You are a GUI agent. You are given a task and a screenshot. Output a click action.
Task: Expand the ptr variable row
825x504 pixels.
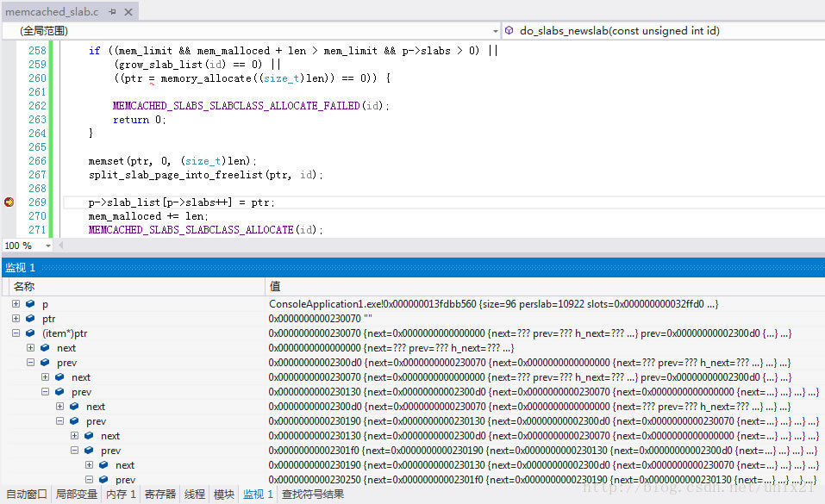click(x=16, y=318)
